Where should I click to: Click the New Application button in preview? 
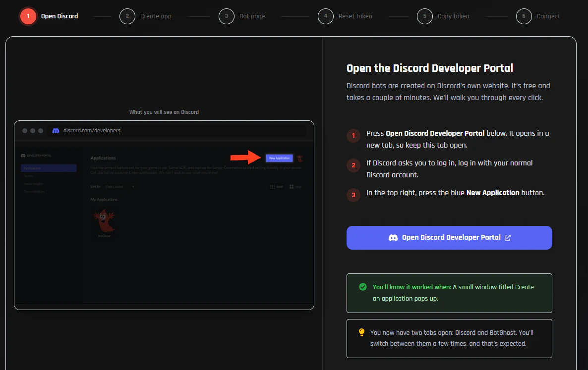coord(280,158)
